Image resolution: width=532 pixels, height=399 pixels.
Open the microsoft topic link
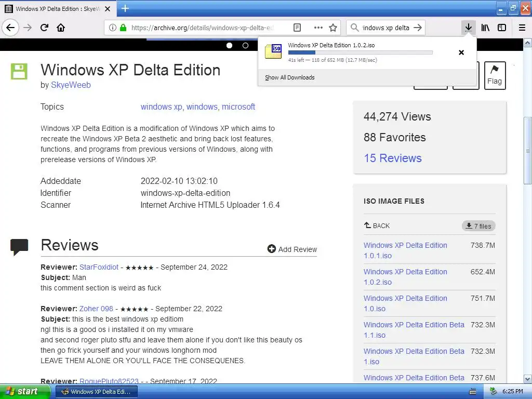[x=238, y=107]
